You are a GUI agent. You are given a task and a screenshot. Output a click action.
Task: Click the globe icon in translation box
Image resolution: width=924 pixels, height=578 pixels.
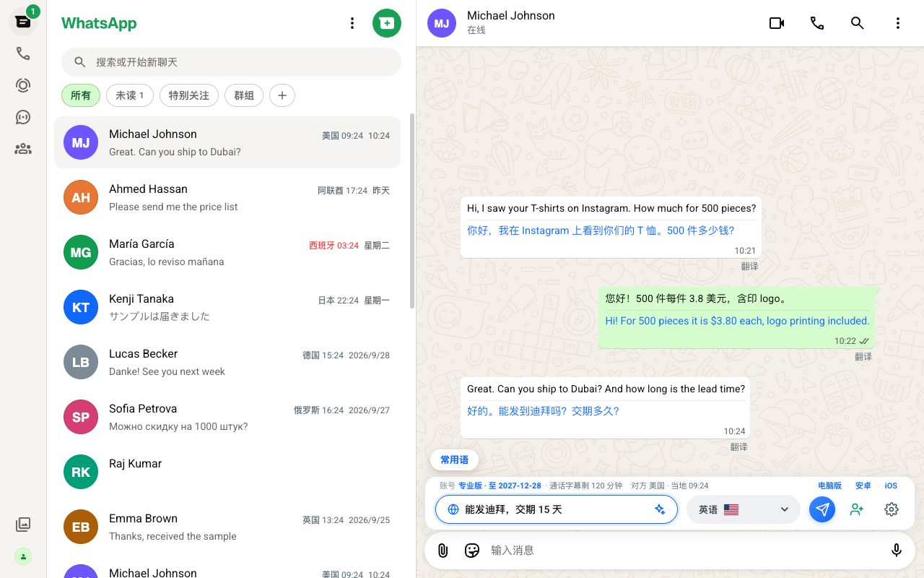click(x=453, y=509)
